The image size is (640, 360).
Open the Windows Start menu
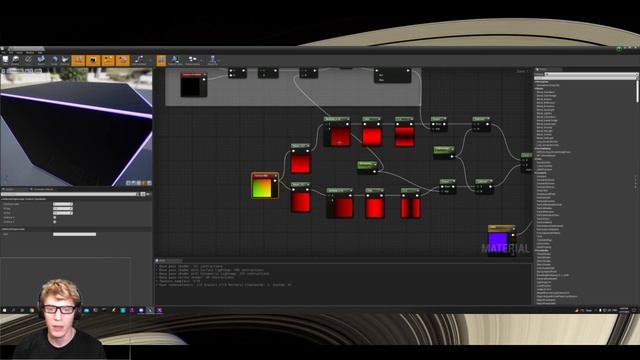click(4, 310)
